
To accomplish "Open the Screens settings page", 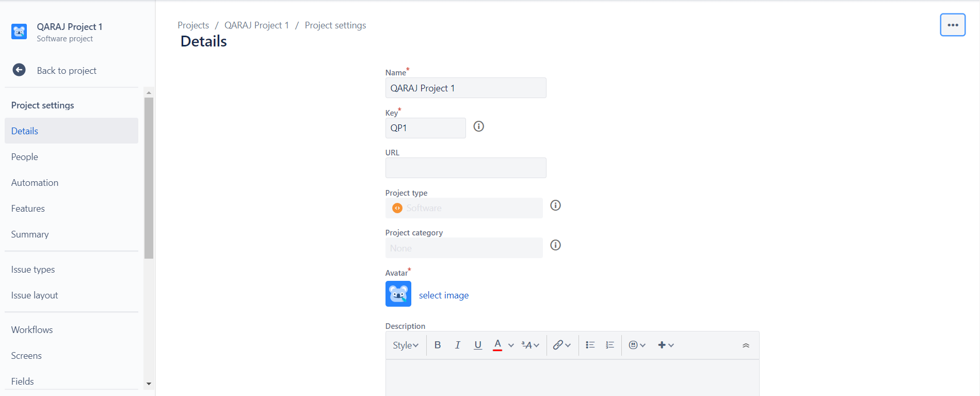I will [x=71, y=355].
